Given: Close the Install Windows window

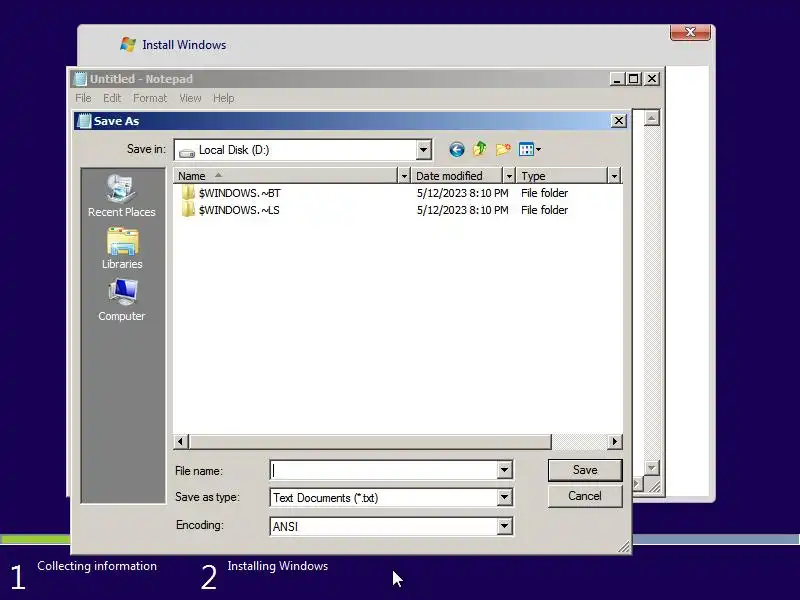Looking at the screenshot, I should click(690, 32).
